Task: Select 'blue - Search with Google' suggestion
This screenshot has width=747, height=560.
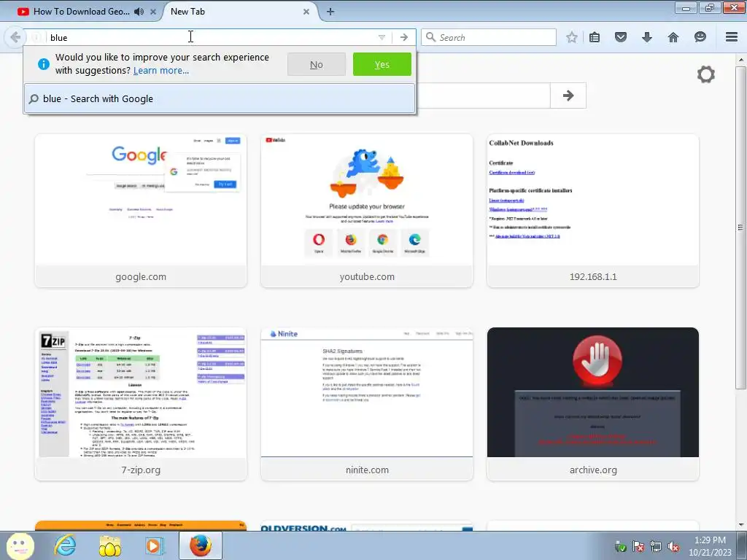Action: (x=219, y=98)
